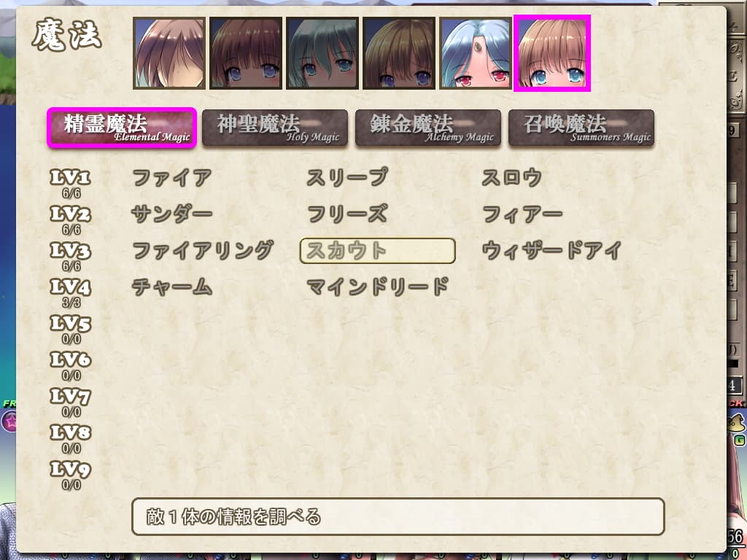Image resolution: width=747 pixels, height=560 pixels.
Task: Choose the ファイアリング spell
Action: point(203,251)
